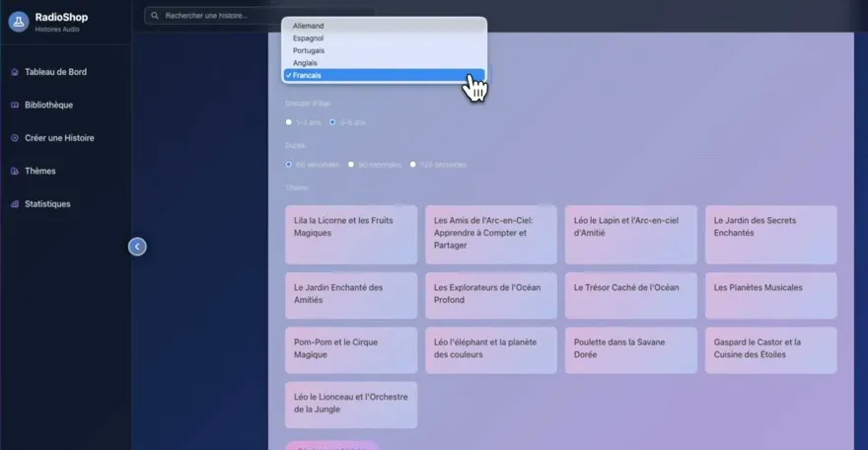Screen dimensions: 868x450
Task: Click the bar-chart icon beside Statistiques
Action: tap(15, 204)
